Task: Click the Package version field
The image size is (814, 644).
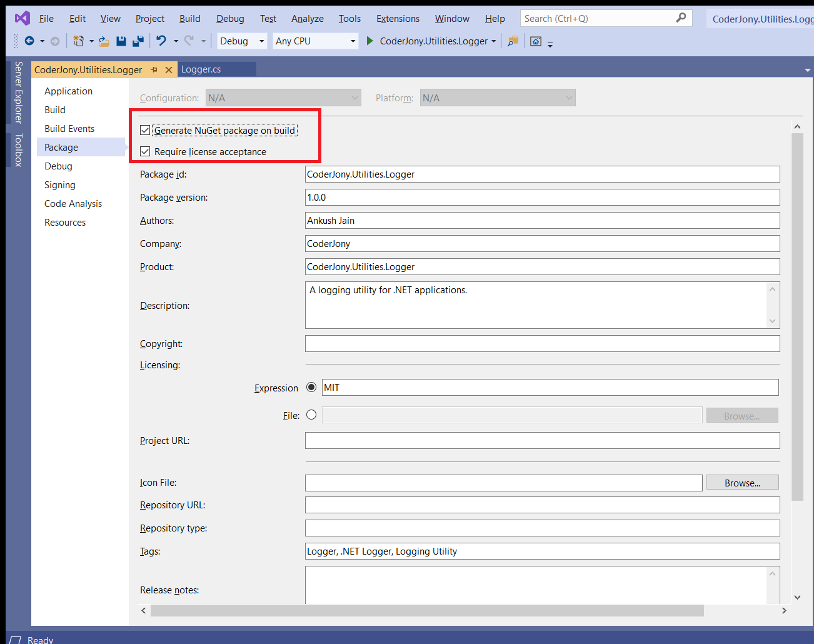Action: click(x=542, y=197)
